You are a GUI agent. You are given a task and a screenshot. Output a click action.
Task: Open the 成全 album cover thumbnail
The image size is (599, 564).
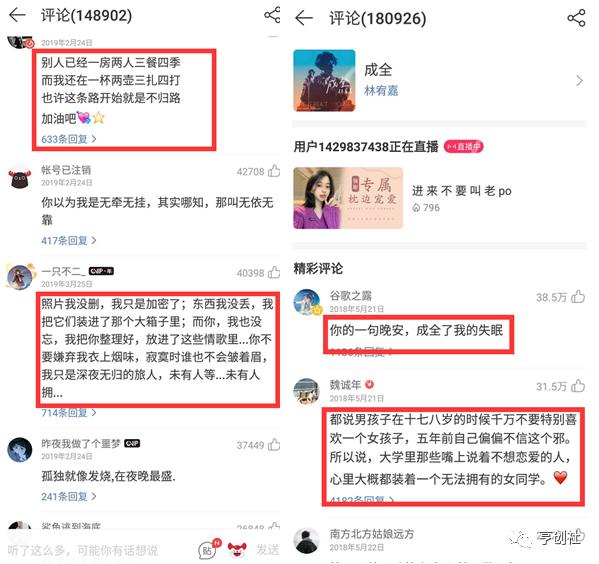coord(324,80)
